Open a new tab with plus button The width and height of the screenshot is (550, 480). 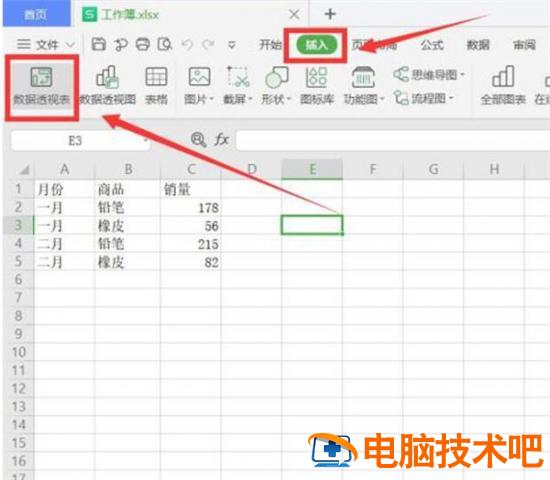point(330,14)
